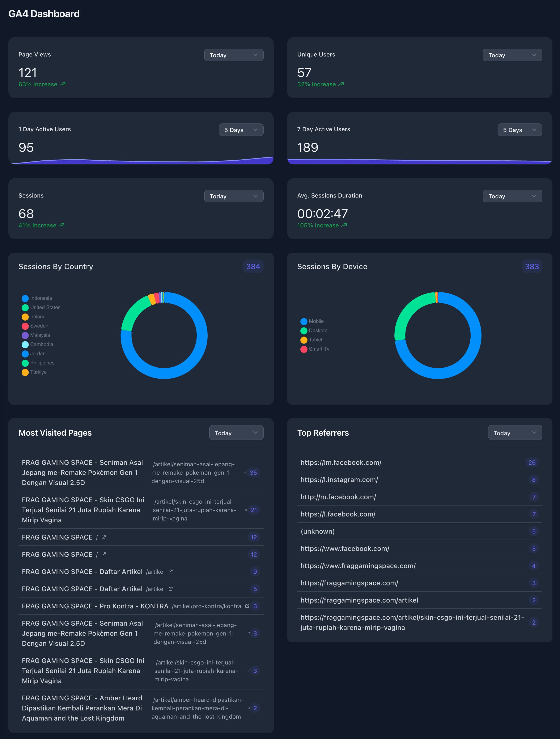Click external link icon beside Pokèmon row with 35 views
The height and width of the screenshot is (739, 560).
click(x=245, y=472)
